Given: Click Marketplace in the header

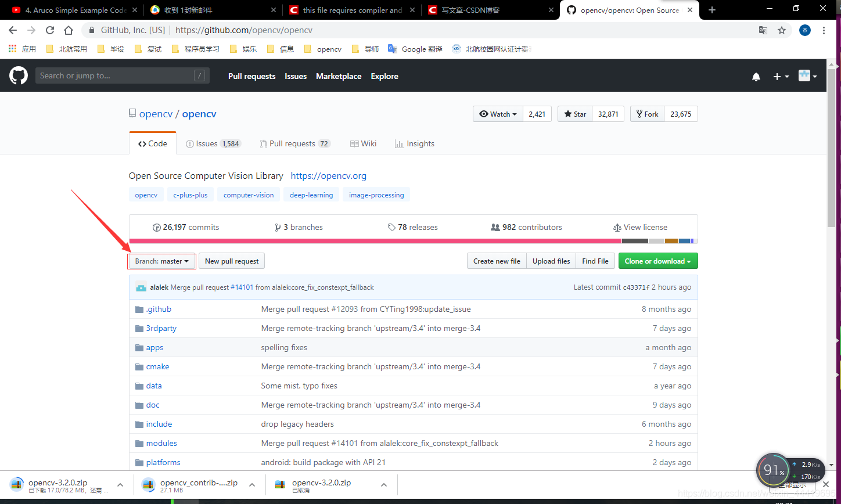Looking at the screenshot, I should tap(339, 76).
